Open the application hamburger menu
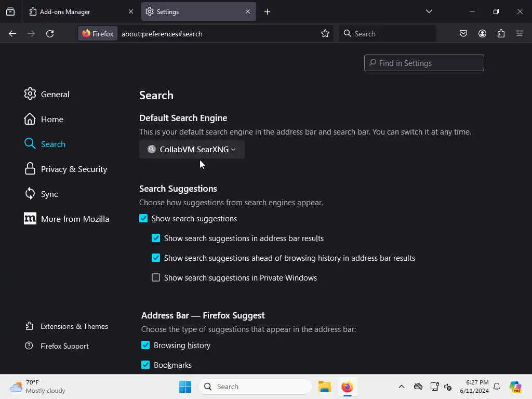Viewport: 532px width, 399px height. (520, 33)
